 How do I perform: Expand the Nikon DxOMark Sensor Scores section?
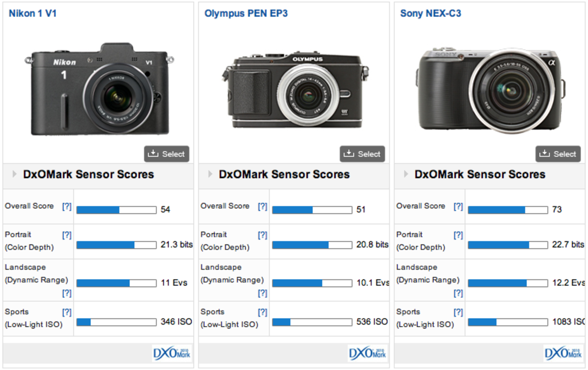[13, 175]
